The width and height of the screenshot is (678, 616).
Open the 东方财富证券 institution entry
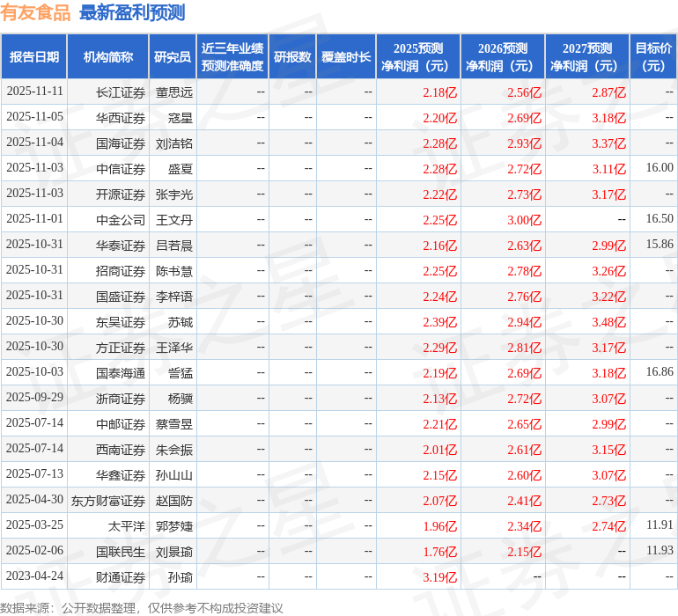pos(108,500)
